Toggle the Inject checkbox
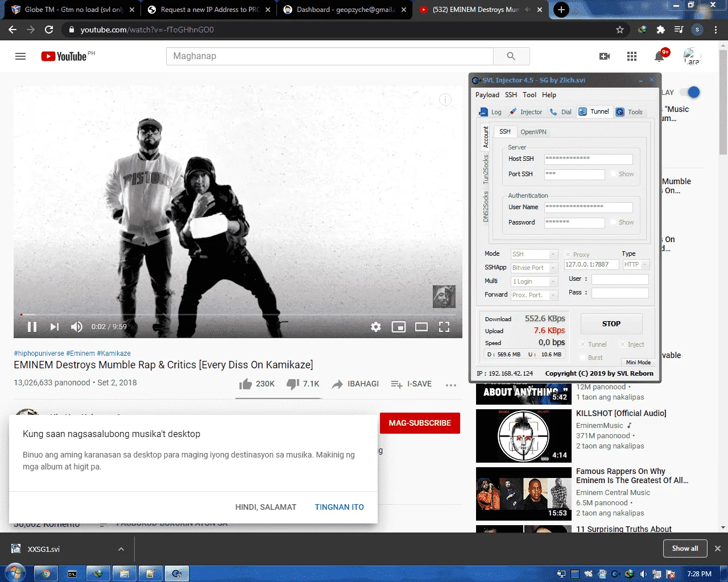This screenshot has height=582, width=728. [622, 344]
